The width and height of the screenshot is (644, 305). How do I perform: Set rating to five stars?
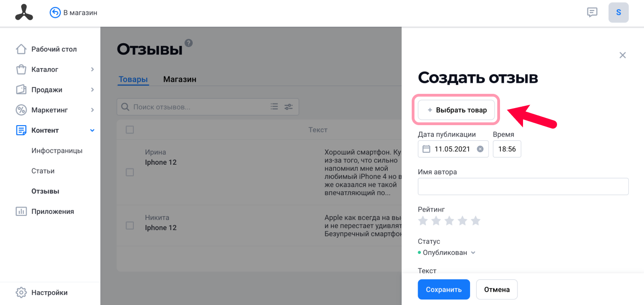tap(476, 221)
